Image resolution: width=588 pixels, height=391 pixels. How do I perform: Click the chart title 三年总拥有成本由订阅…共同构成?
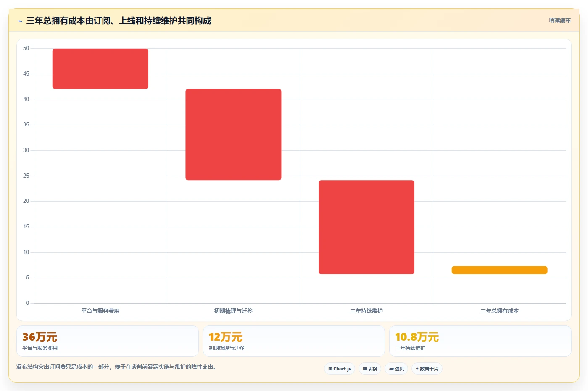tap(119, 21)
